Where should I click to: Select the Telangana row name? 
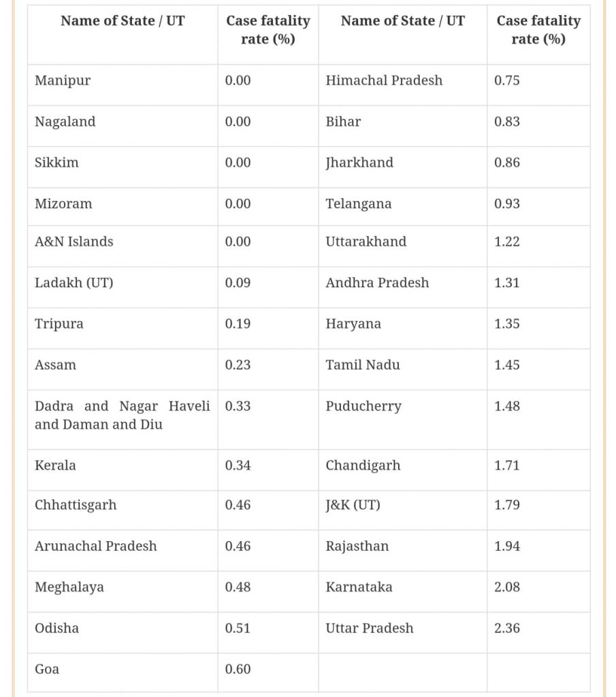(x=403, y=206)
